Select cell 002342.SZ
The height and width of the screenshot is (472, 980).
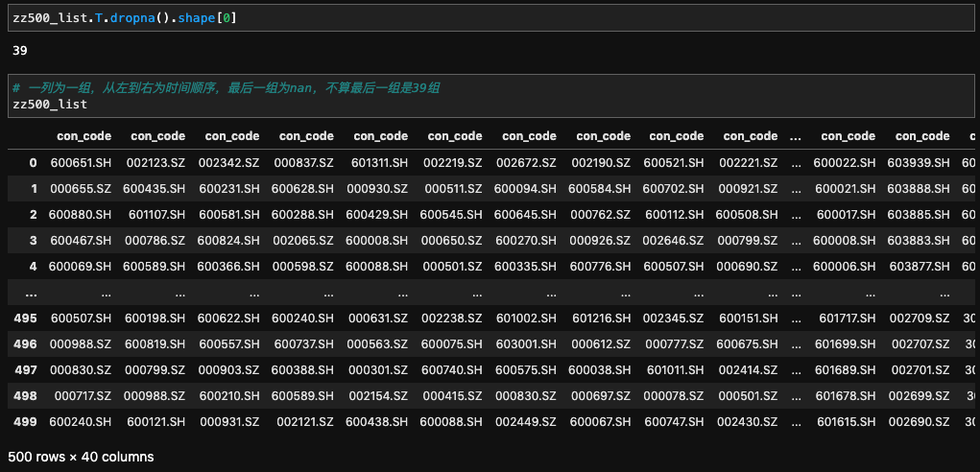[x=228, y=162]
